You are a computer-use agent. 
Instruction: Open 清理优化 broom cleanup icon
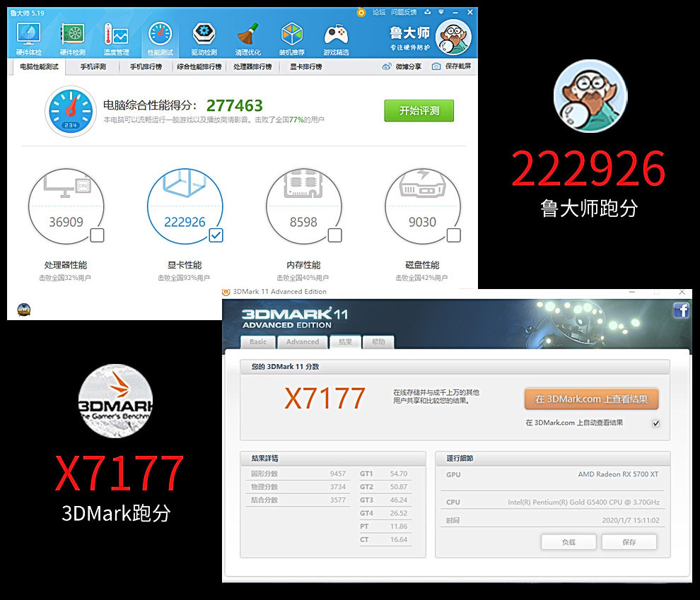[x=248, y=36]
